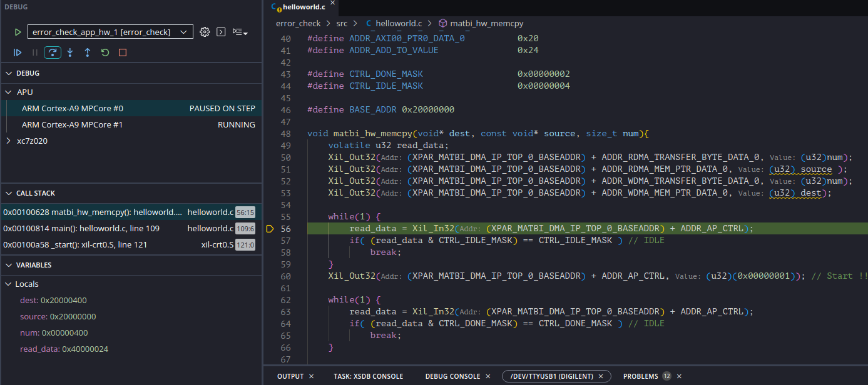Close the /DEV/TTYUSB1 (DIGILENT) tab
This screenshot has height=385, width=868.
pos(601,376)
